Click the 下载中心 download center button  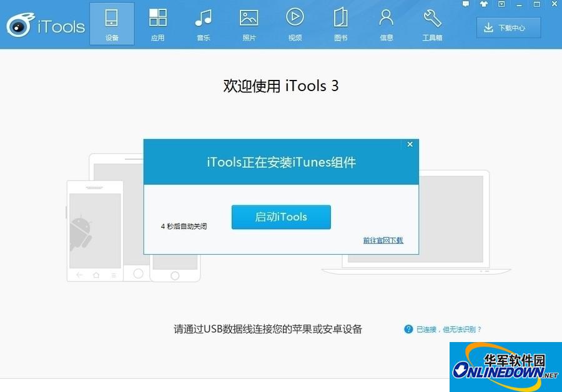click(508, 27)
